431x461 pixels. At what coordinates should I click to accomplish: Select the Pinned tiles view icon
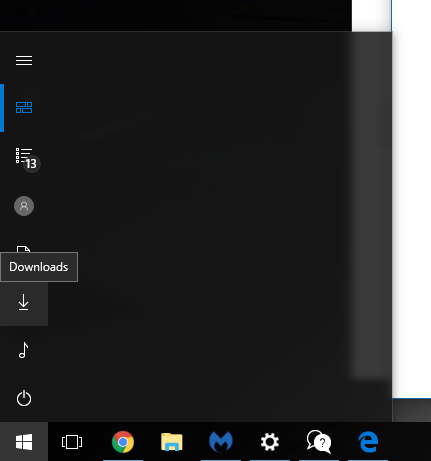click(x=24, y=108)
